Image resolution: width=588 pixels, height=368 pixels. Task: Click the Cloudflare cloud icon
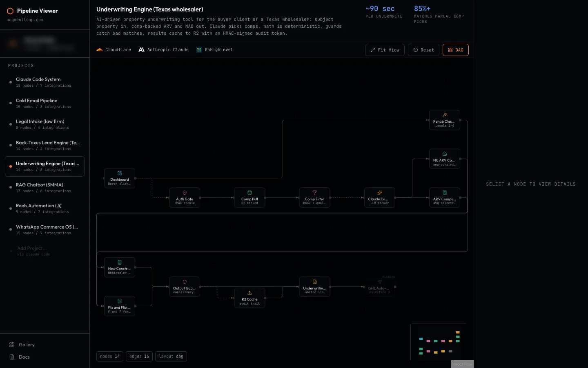click(x=99, y=50)
